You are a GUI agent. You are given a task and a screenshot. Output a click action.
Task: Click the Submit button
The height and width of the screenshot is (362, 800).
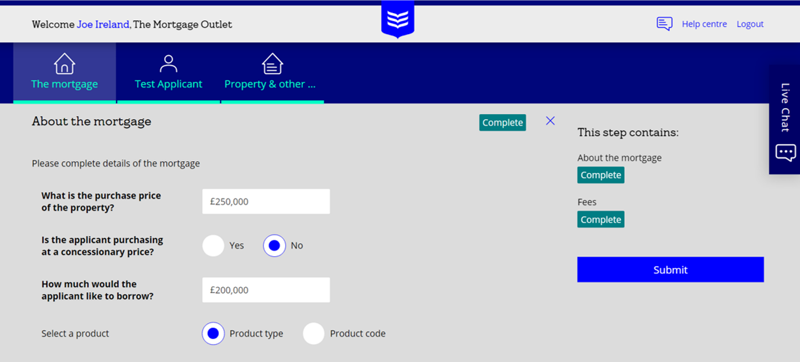point(670,270)
